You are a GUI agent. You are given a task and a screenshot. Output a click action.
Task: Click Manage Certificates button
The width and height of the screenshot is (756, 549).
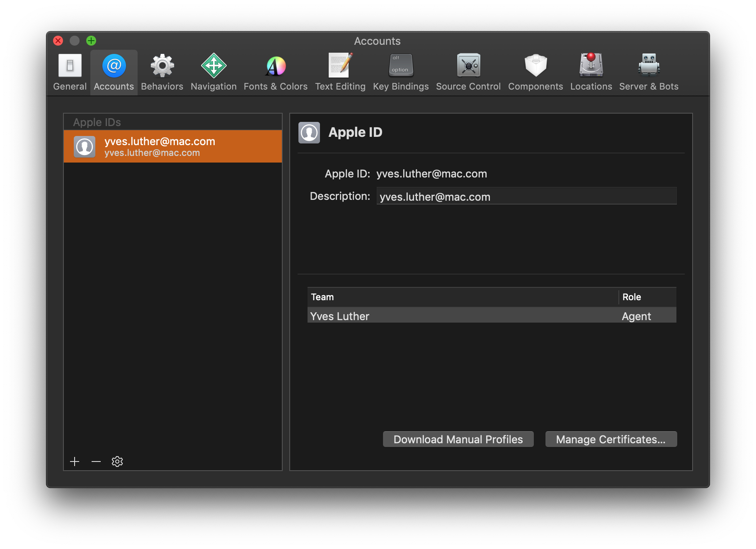pos(611,439)
